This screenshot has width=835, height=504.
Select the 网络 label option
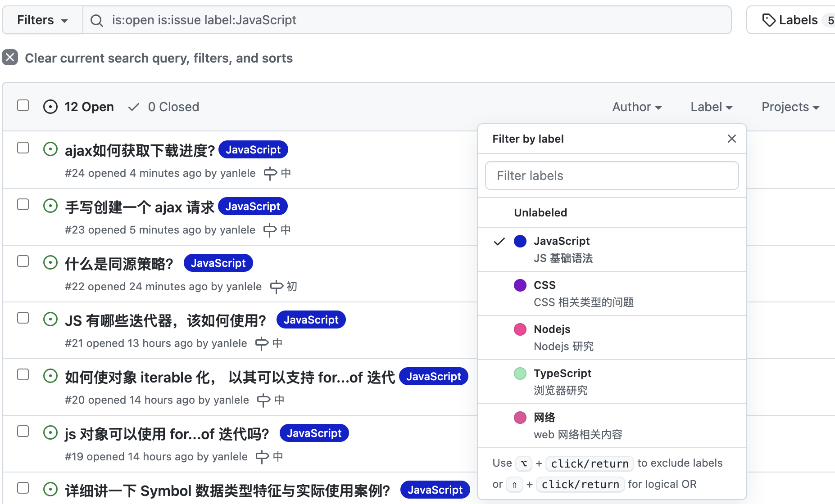pyautogui.click(x=612, y=426)
